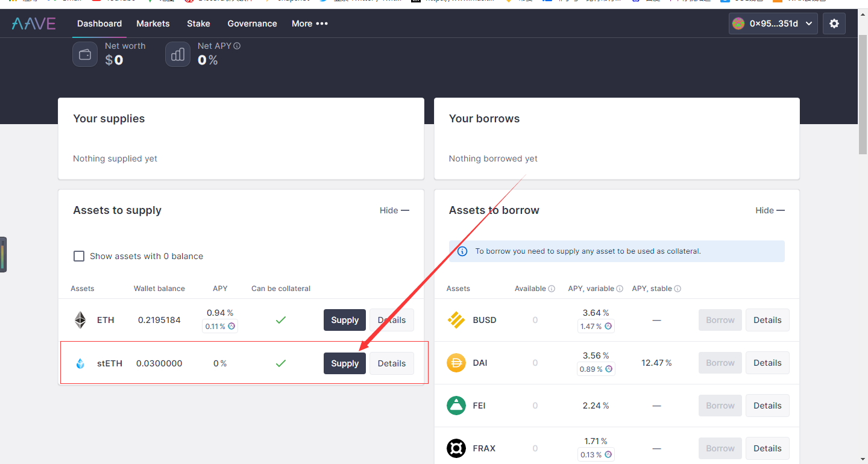This screenshot has height=464, width=868.
Task: Click the BUSD variable APY 3.64%
Action: [596, 313]
